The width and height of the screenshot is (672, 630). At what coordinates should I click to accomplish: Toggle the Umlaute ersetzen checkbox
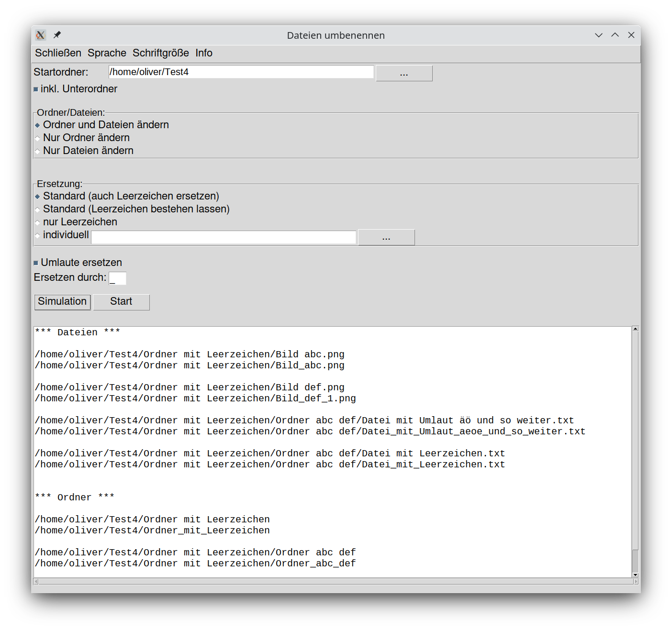[36, 263]
